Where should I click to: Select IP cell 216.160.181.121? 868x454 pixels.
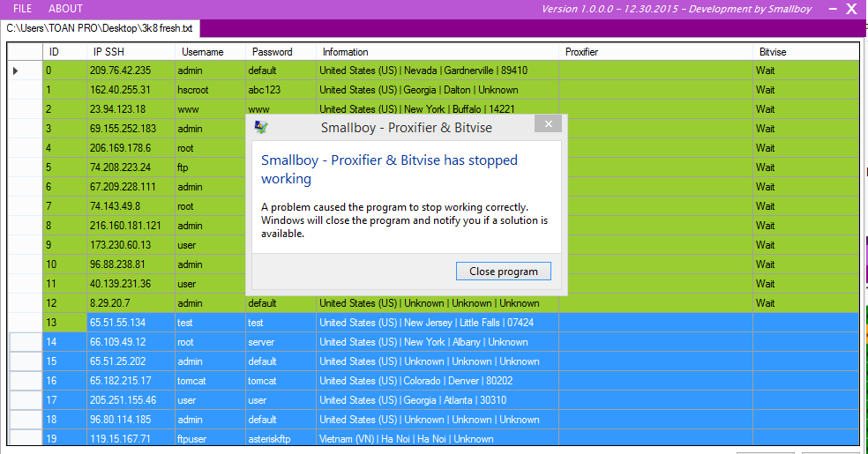pyautogui.click(x=131, y=226)
